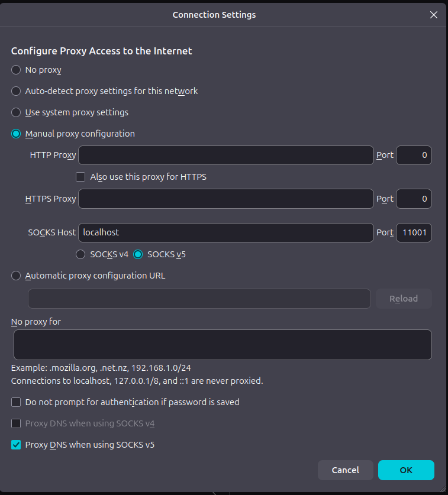Enable Do not prompt for authentication checkbox
The width and height of the screenshot is (448, 495).
point(16,402)
